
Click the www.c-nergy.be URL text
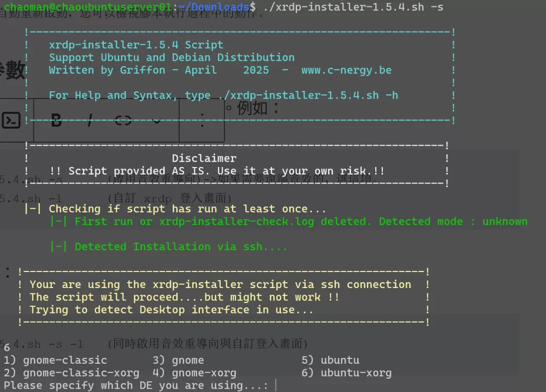pyautogui.click(x=346, y=70)
